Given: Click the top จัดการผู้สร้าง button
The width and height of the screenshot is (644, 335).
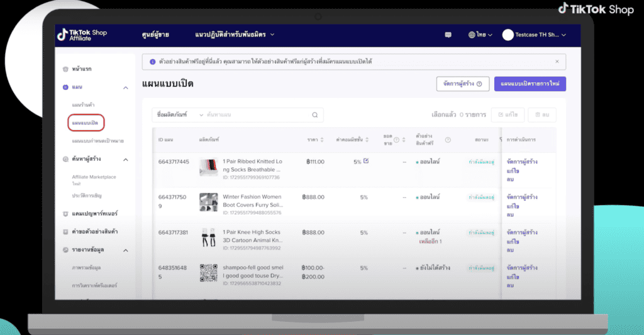Looking at the screenshot, I should click(463, 84).
